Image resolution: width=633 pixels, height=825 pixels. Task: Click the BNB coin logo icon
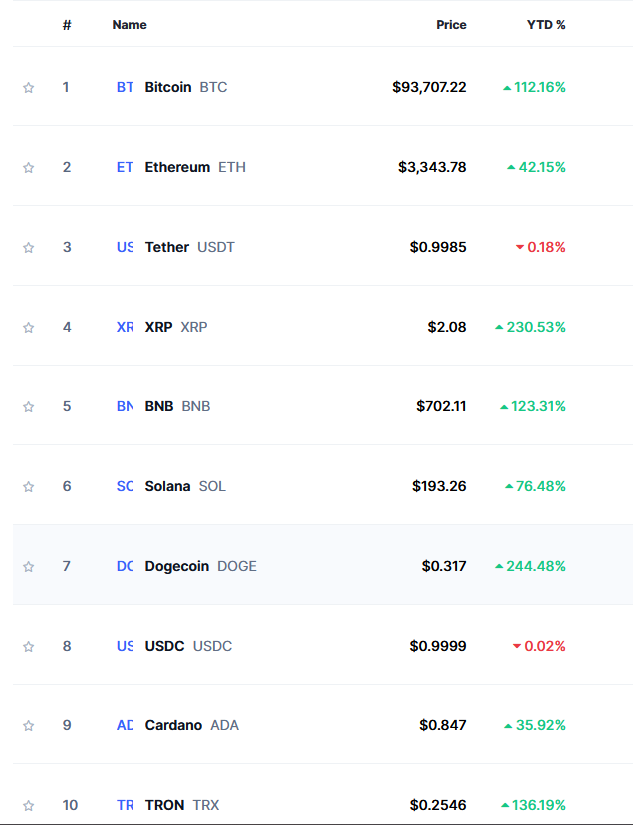(125, 406)
